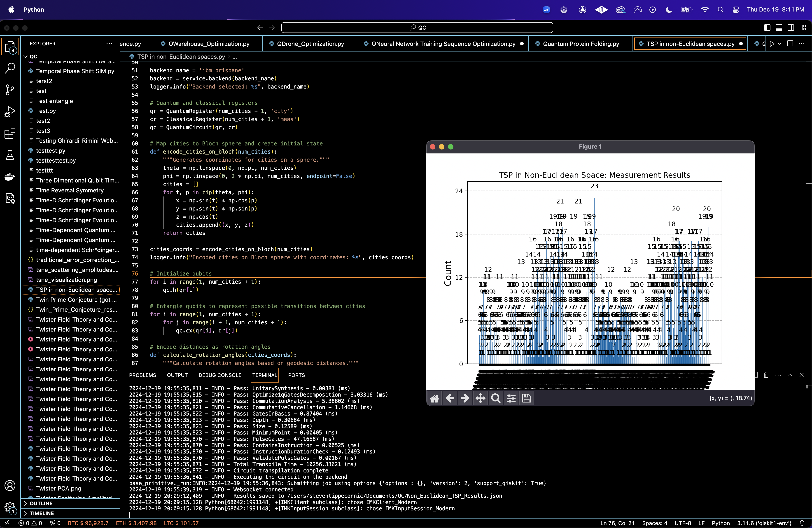
Task: Change indentation Spaces: 4
Action: pos(655,523)
